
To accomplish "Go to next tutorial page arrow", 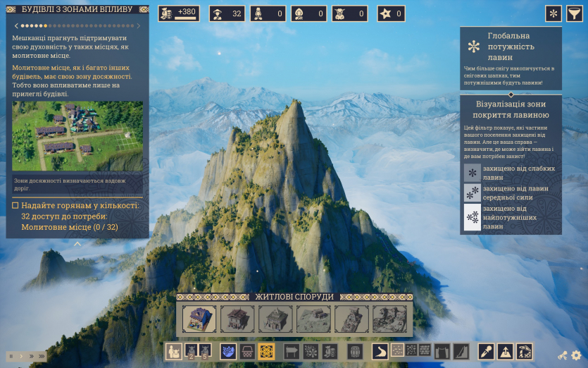I will [x=141, y=25].
